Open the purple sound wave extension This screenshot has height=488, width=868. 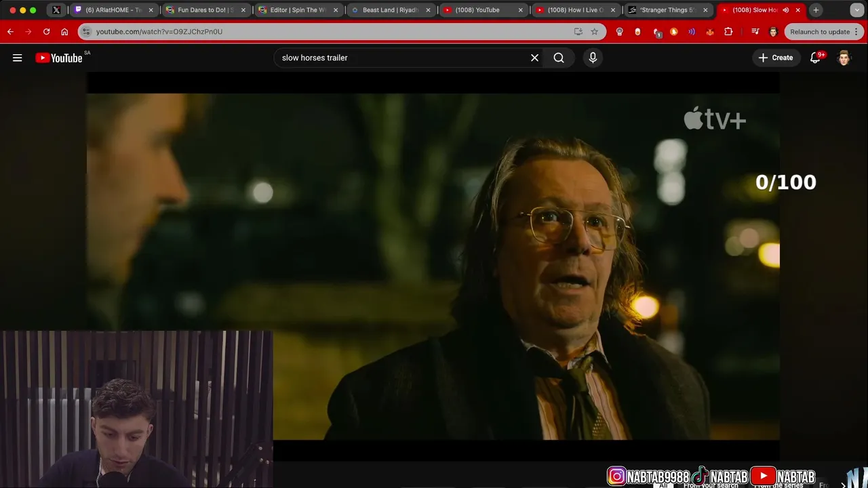[692, 32]
